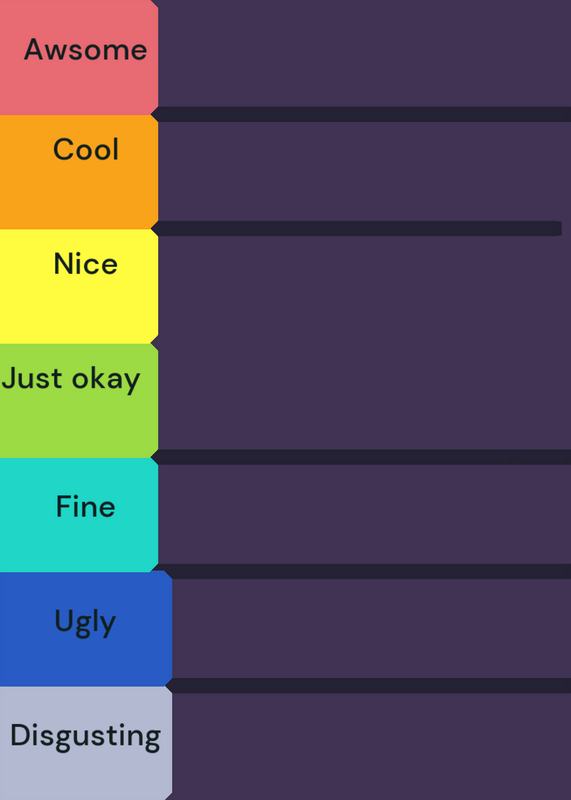
Task: Click the yellow Nice tier label
Action: 79,286
